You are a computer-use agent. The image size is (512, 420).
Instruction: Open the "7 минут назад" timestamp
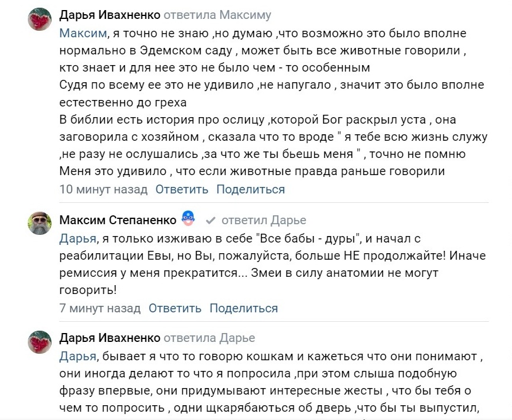(x=100, y=308)
